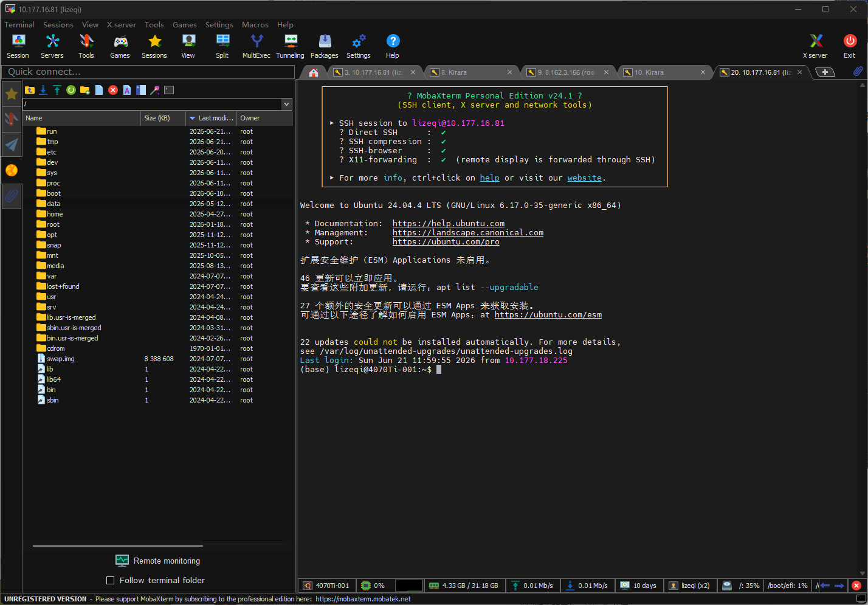Create a new file in SFTP panel

(x=99, y=90)
